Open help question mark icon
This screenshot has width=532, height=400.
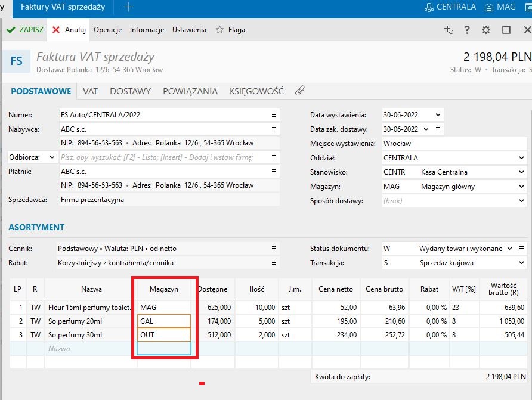pyautogui.click(x=467, y=30)
